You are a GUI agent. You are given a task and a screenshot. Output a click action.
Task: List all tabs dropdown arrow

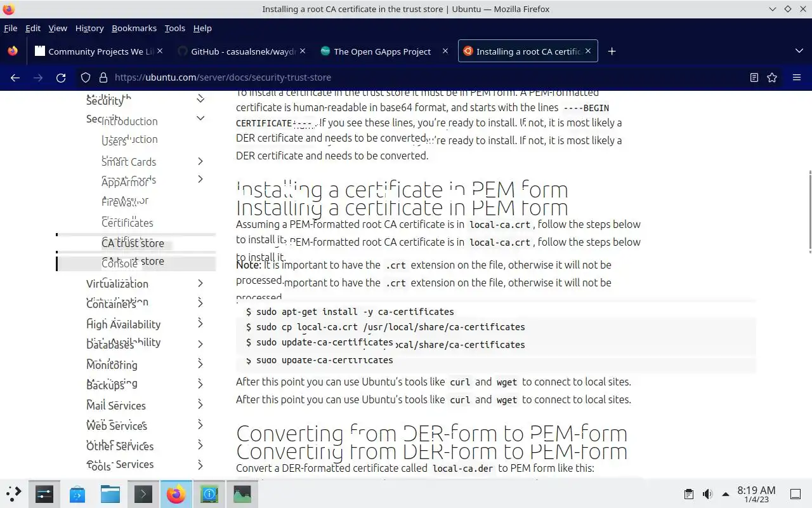pyautogui.click(x=799, y=51)
